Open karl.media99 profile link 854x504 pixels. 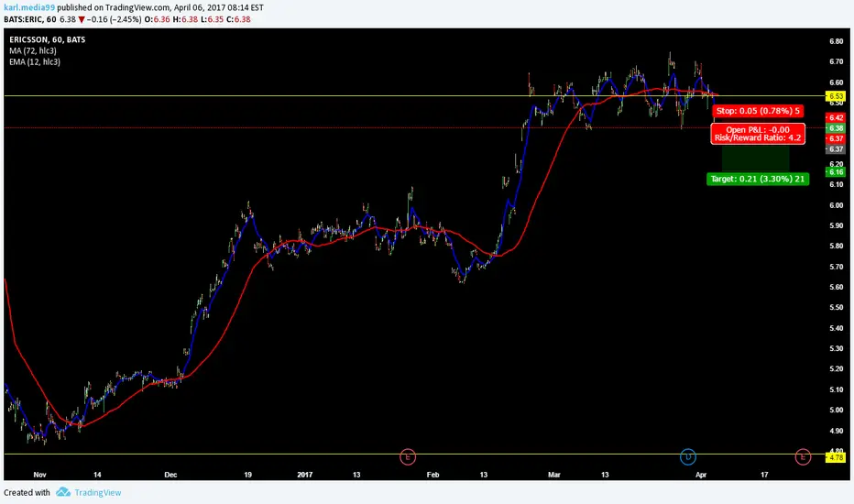coord(29,7)
